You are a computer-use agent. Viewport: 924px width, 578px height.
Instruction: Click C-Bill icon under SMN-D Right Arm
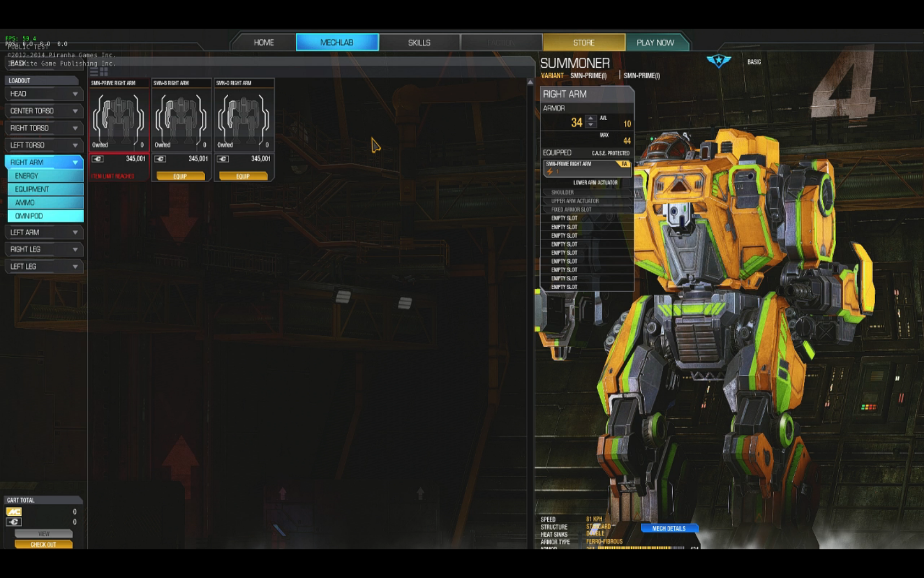coord(223,159)
